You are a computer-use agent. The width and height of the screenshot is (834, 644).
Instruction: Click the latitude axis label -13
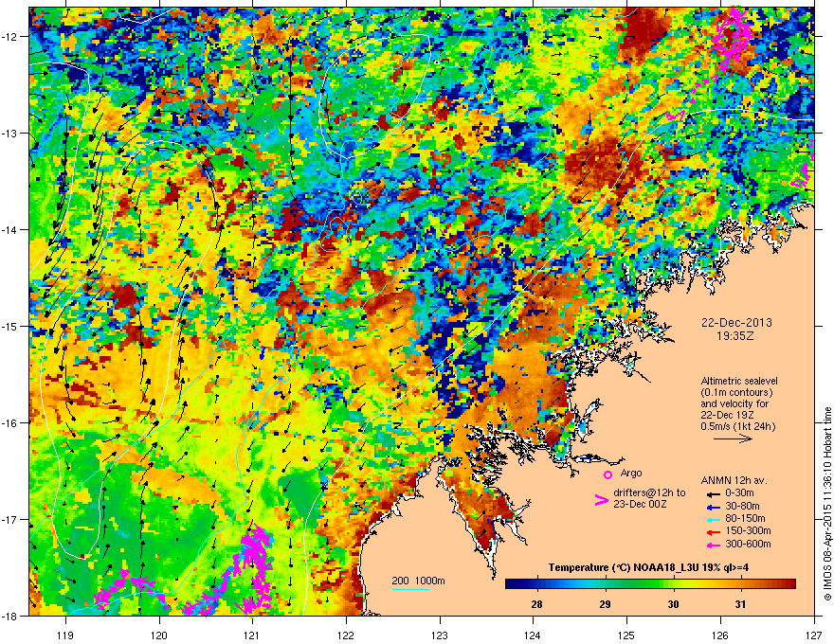(10, 133)
